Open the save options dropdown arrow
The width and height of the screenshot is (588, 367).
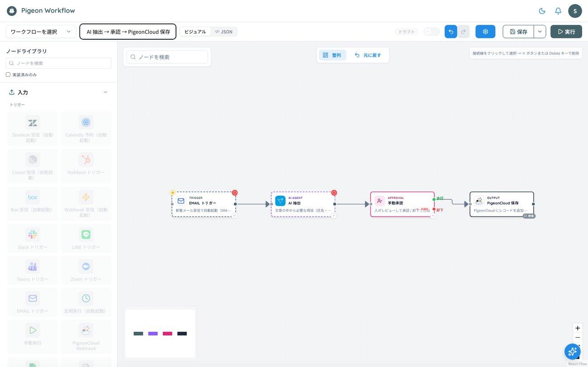click(x=540, y=32)
